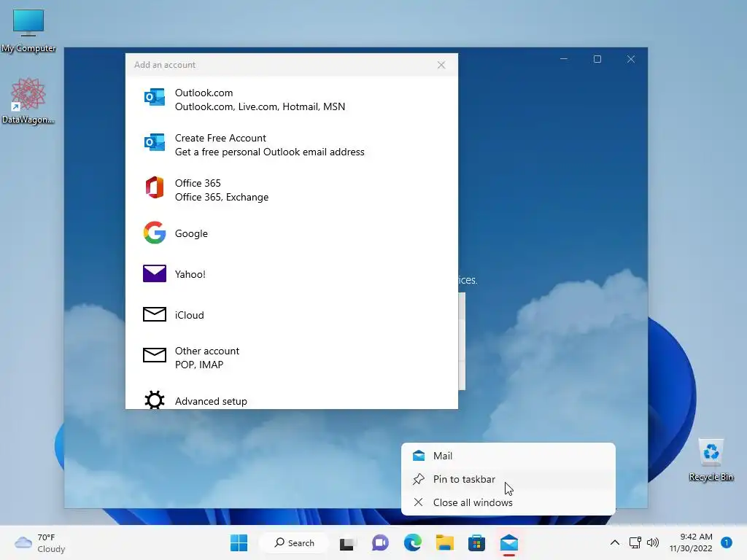The image size is (747, 560).
Task: Open the notification badge icon
Action: point(727,542)
